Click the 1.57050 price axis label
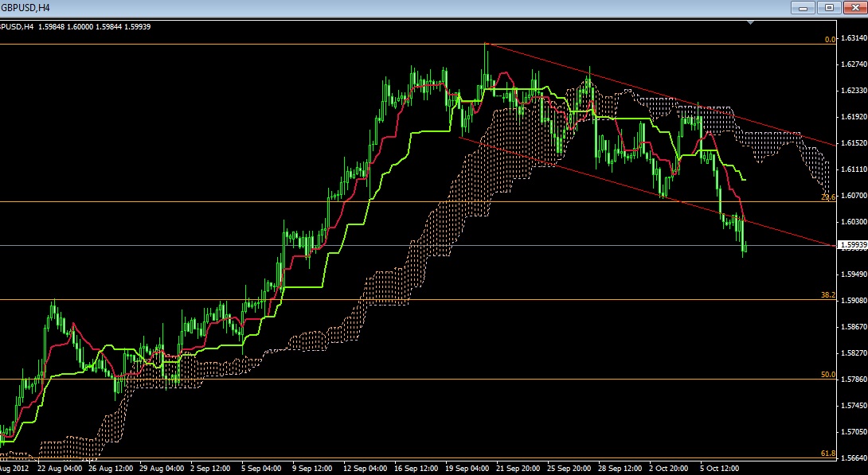This screenshot has width=868, height=475. (853, 432)
